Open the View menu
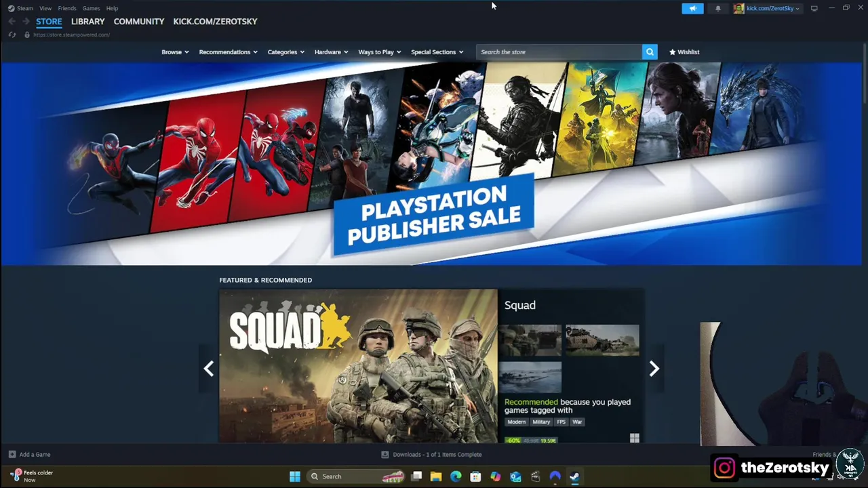 point(45,8)
